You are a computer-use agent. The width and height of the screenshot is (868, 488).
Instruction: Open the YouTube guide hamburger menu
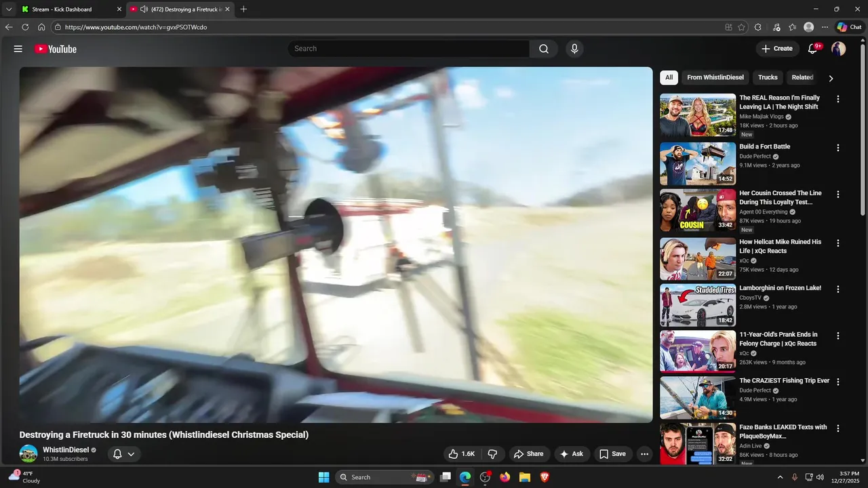(18, 49)
